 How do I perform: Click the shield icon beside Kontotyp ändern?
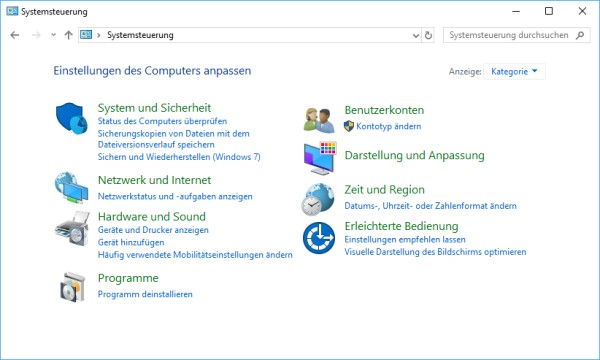(x=349, y=126)
